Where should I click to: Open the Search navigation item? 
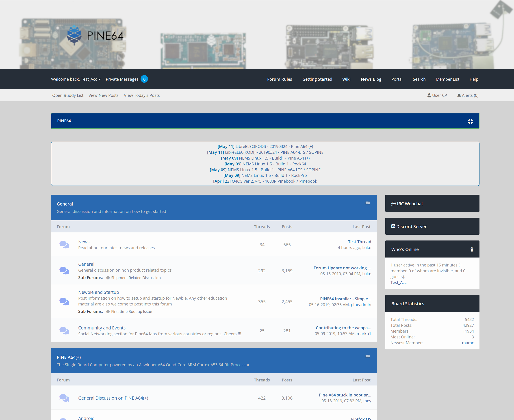tap(419, 79)
